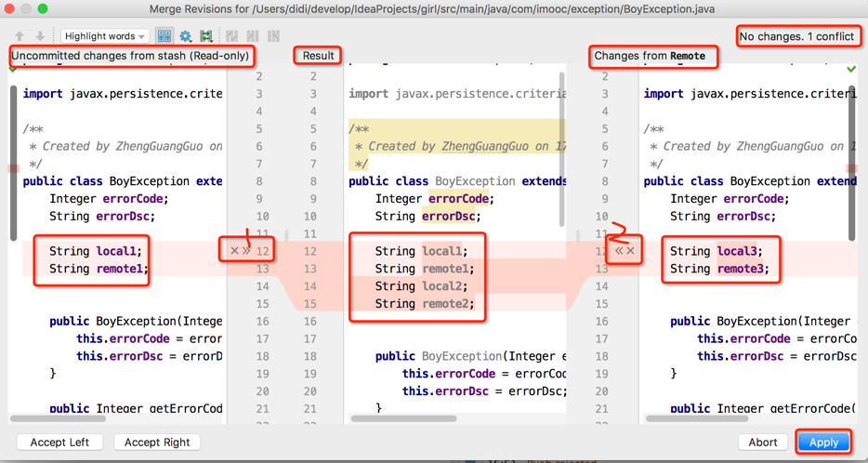The height and width of the screenshot is (463, 868).
Task: Apply the merge result
Action: tap(823, 442)
